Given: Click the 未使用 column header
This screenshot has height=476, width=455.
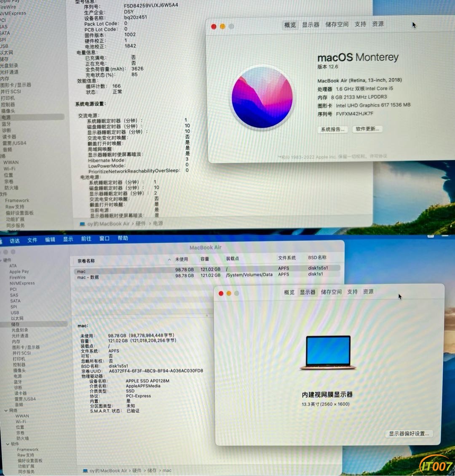Looking at the screenshot, I should (x=182, y=259).
